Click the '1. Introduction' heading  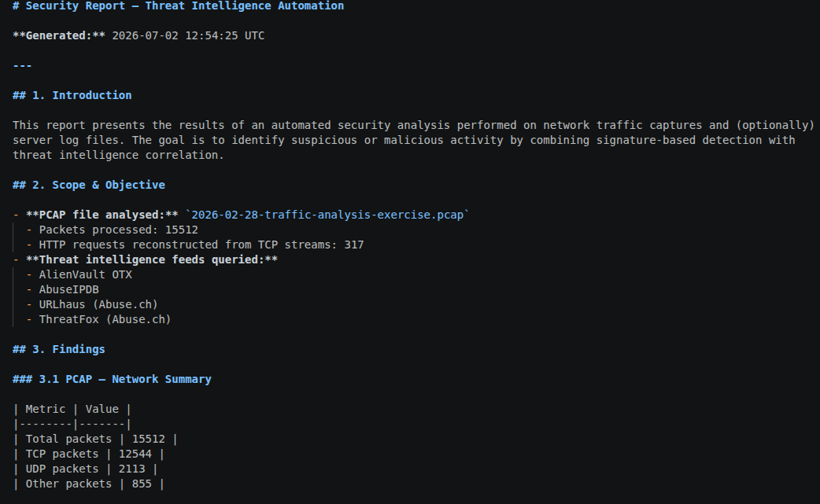[72, 96]
